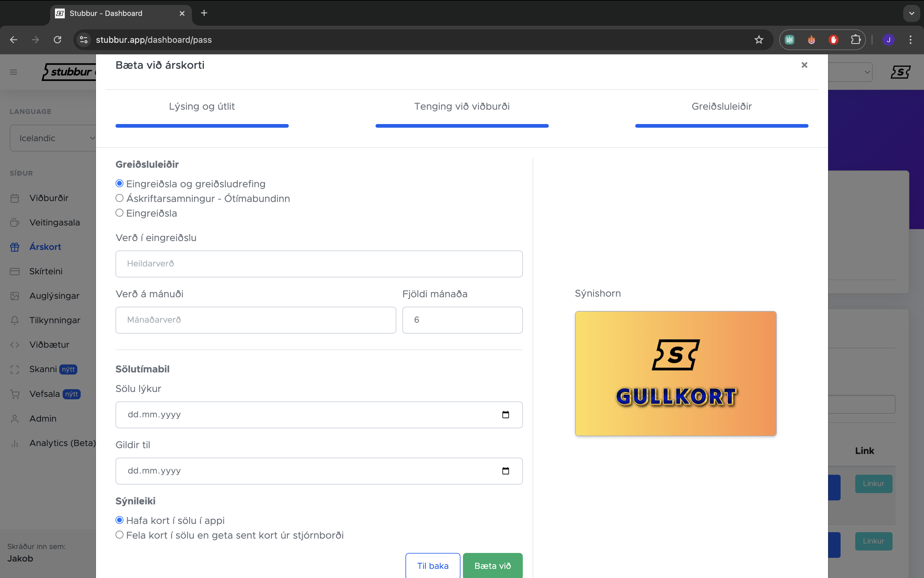The width and height of the screenshot is (924, 578).
Task: Select Hafa kort í sölu í appi
Action: [119, 520]
